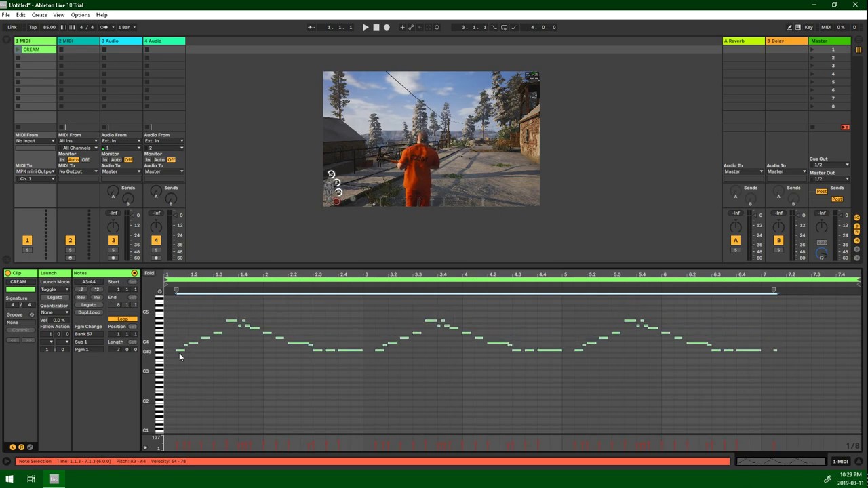Screen dimensions: 868x488
Task: Open 2 MIDI track's All Ins dropdown
Action: 78,140
